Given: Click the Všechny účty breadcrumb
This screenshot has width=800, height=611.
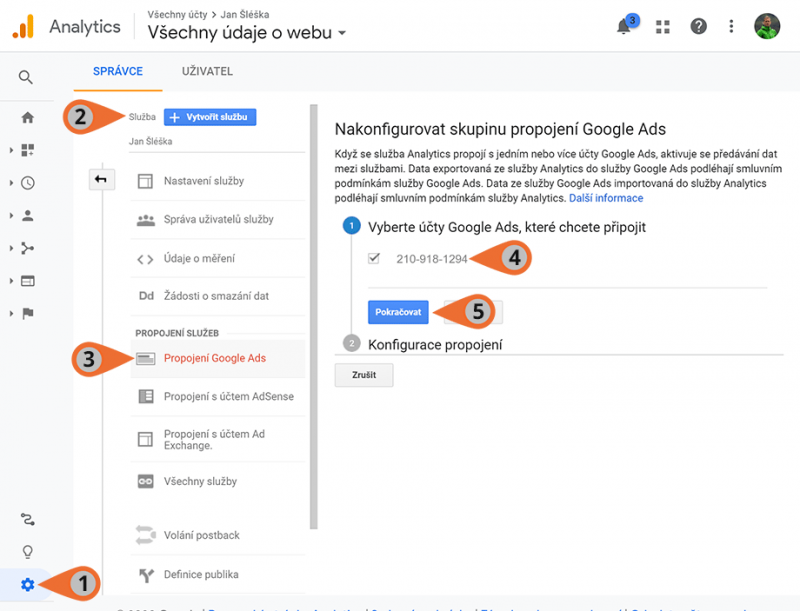Looking at the screenshot, I should [177, 14].
